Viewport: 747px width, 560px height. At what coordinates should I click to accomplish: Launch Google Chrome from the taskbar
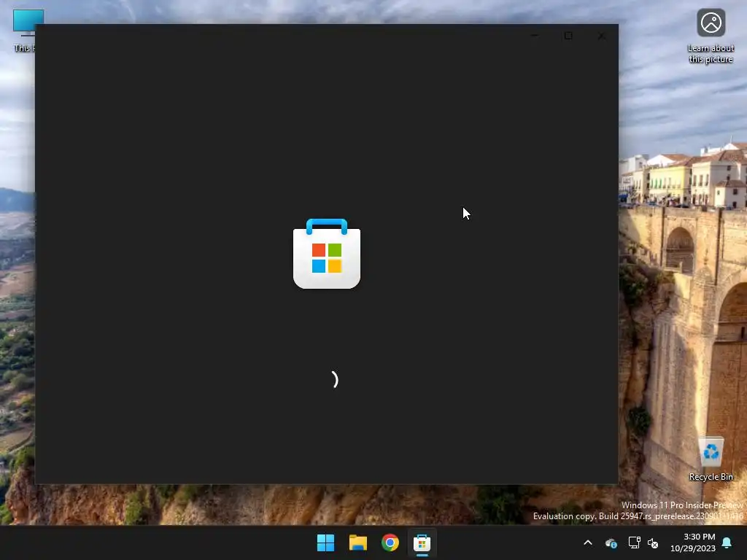[390, 542]
